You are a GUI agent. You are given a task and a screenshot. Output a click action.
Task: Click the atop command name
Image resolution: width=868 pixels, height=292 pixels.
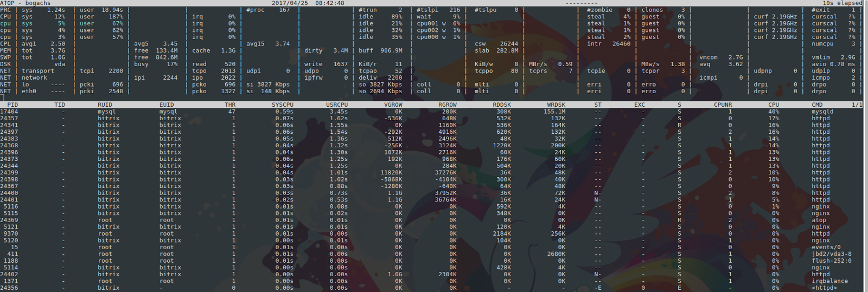[819, 220]
